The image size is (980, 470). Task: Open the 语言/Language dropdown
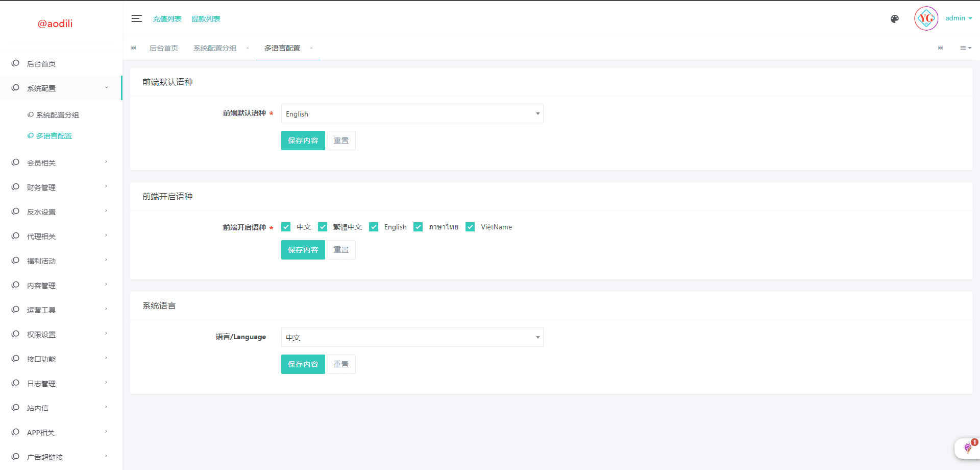point(412,337)
